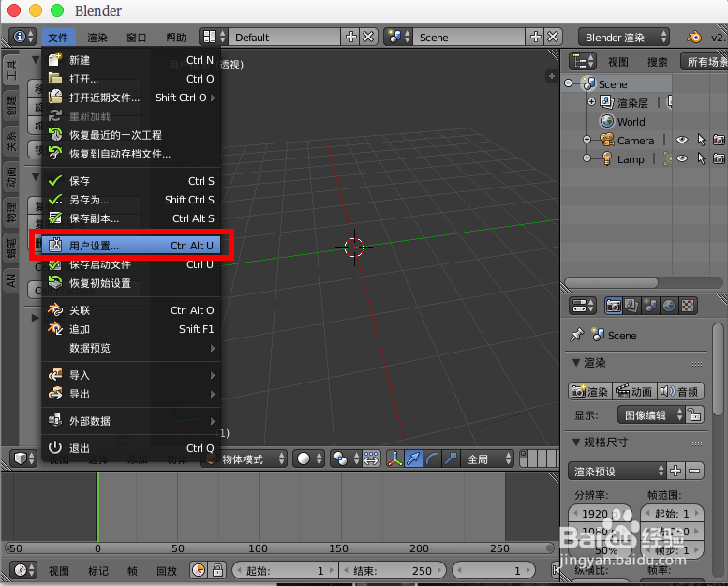Open the Blender 渲染 engine dropdown
728x586 pixels.
(624, 37)
